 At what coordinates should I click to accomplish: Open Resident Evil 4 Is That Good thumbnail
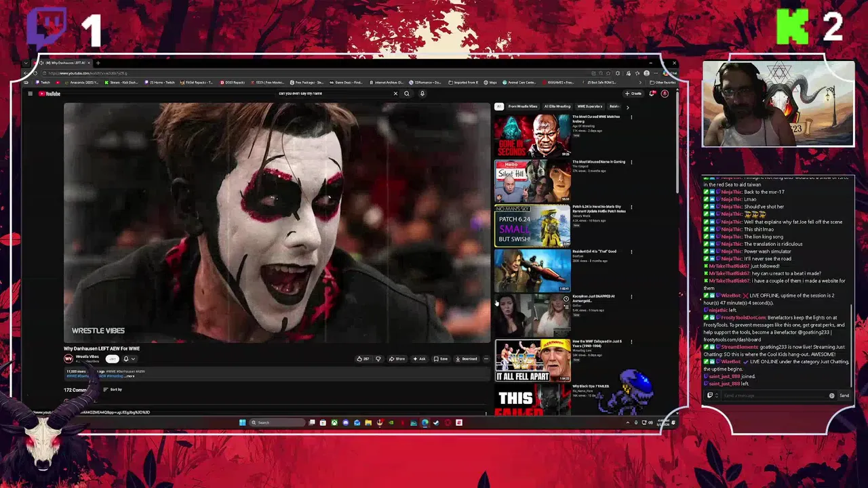point(532,270)
